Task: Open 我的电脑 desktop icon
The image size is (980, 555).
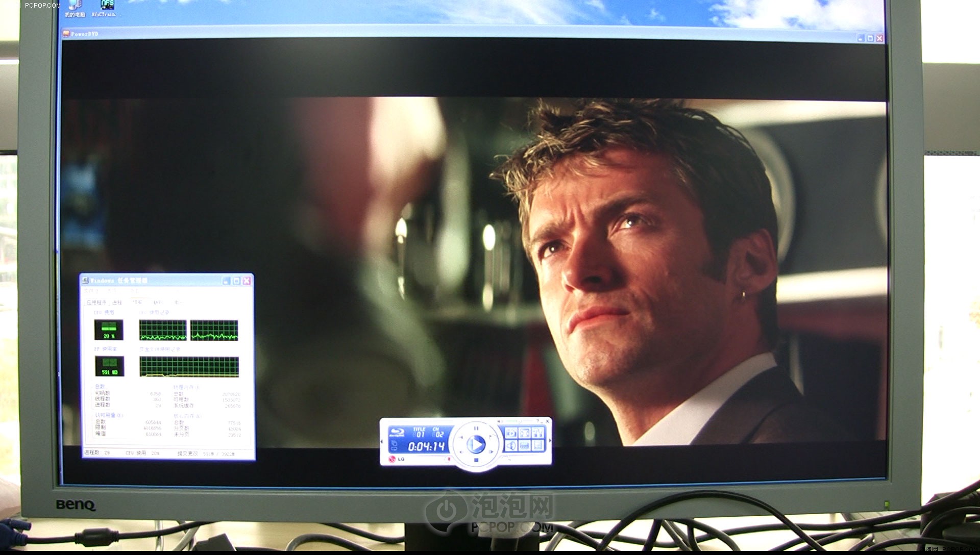Action: (75, 9)
